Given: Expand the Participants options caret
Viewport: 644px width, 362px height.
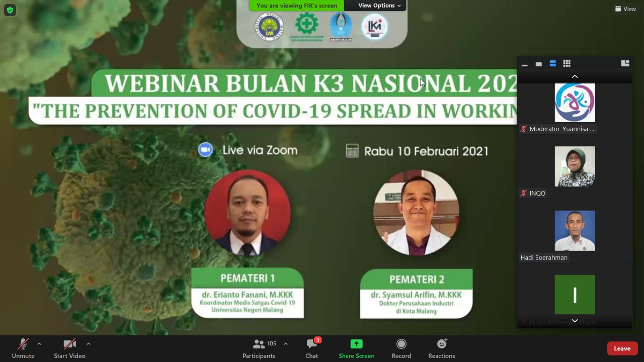Looking at the screenshot, I should (286, 344).
